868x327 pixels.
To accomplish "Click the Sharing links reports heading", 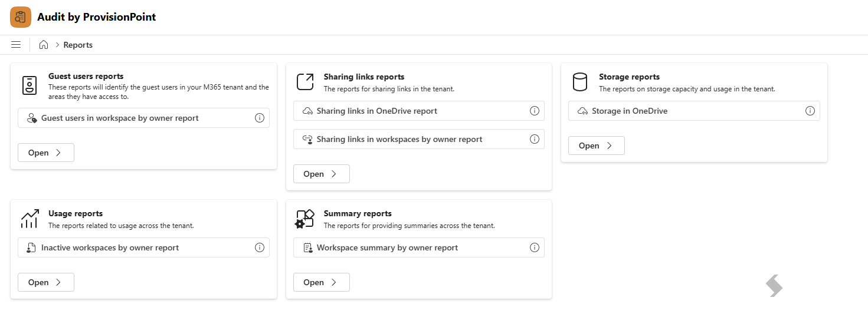I will pyautogui.click(x=364, y=77).
